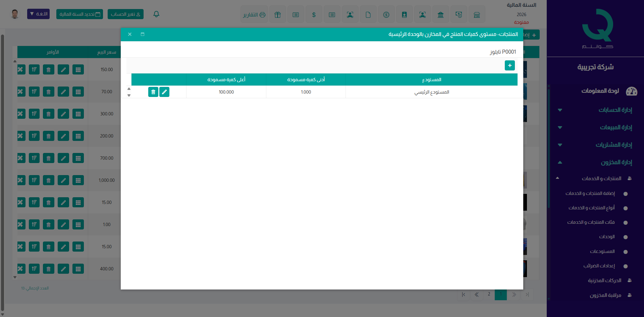Go to page 2 in pagination
The image size is (644, 317).
point(489,294)
